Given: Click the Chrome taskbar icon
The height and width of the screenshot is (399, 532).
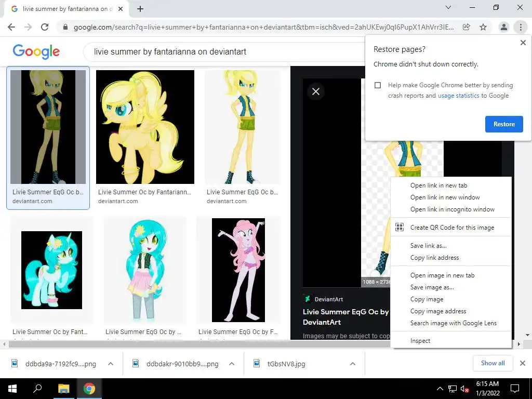Looking at the screenshot, I should [x=89, y=389].
